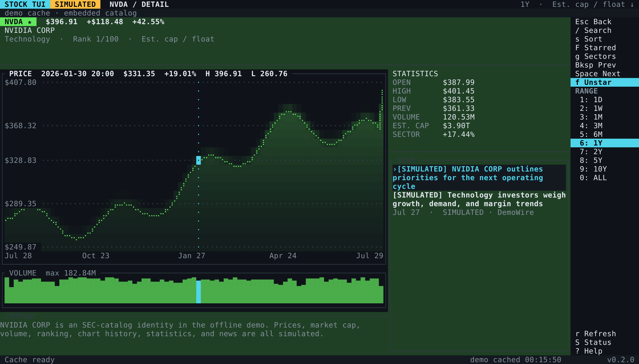Click the Rank 1/100 text
This screenshot has width=639, height=364.
[96, 39]
